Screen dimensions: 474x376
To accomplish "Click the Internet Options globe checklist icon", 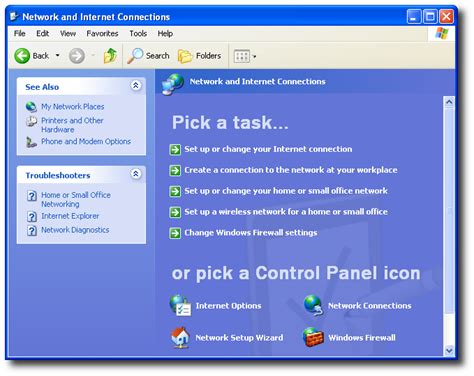I will pyautogui.click(x=180, y=305).
